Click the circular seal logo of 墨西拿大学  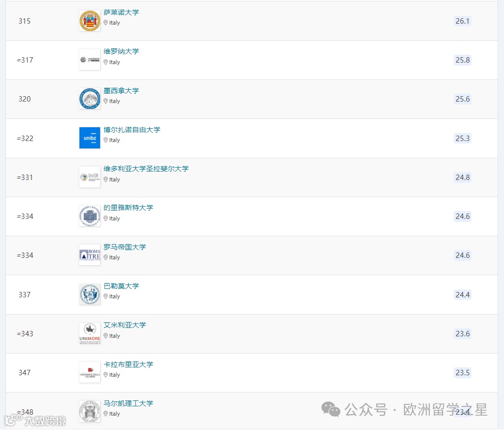tap(89, 99)
